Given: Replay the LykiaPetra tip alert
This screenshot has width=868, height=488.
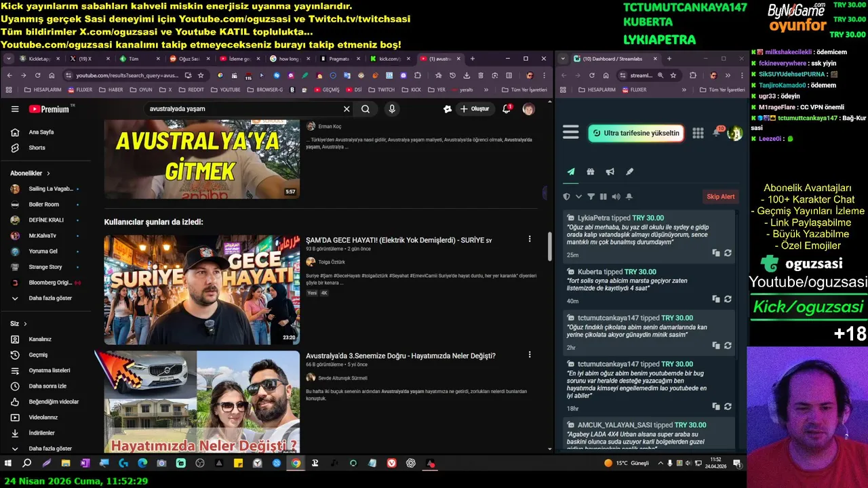Looking at the screenshot, I should tap(728, 253).
